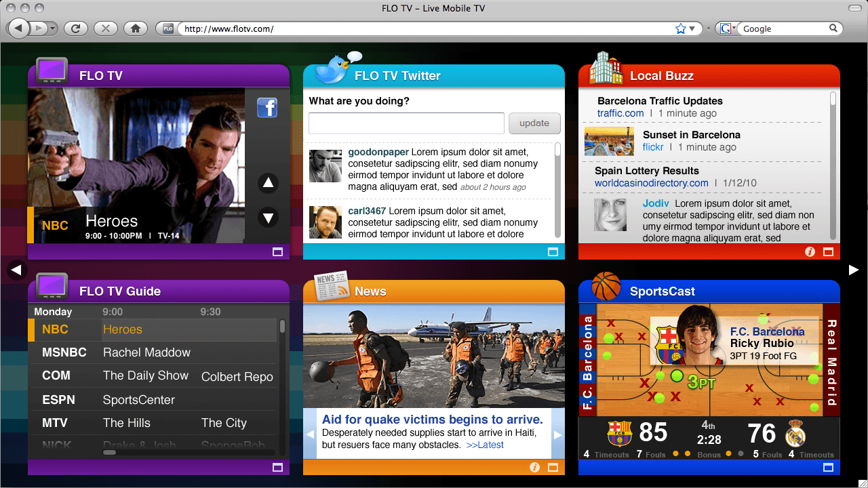Screen dimensions: 868x488
Task: Maximize the FLO TV widget
Action: tap(277, 252)
